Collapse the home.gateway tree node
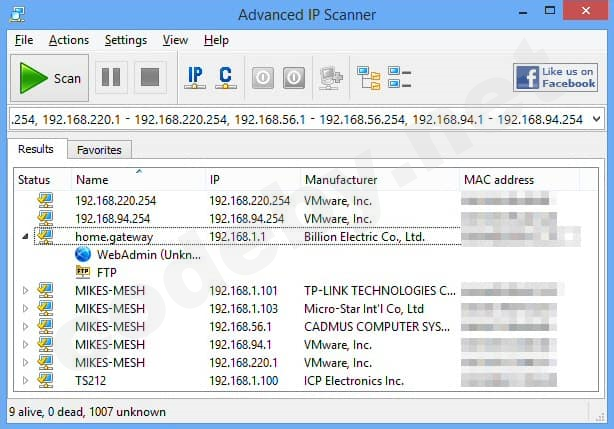 point(25,236)
